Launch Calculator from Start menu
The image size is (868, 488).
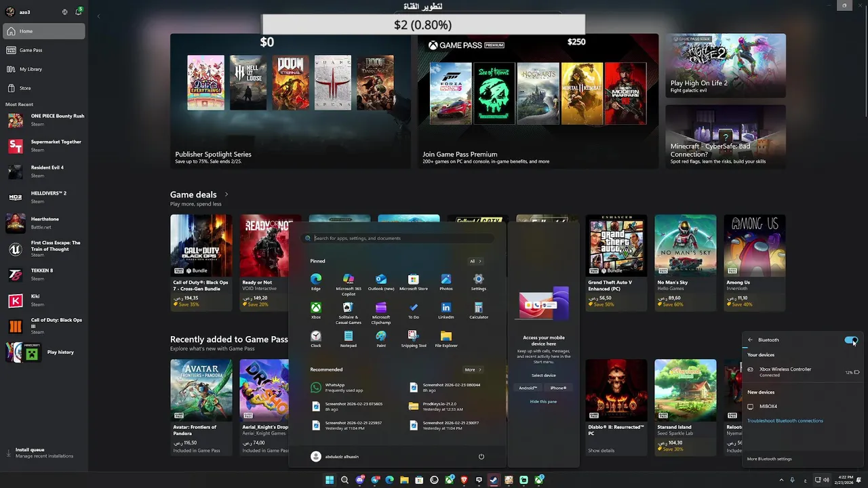479,310
